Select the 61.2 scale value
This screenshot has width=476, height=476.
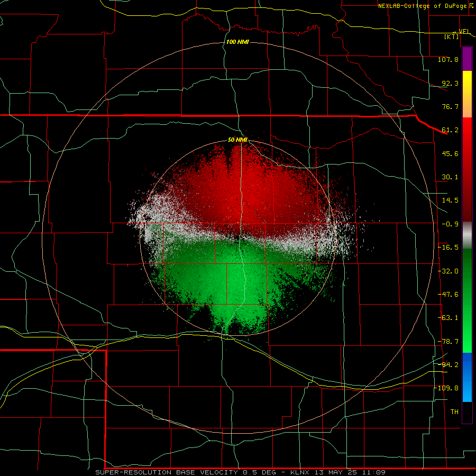pos(450,130)
